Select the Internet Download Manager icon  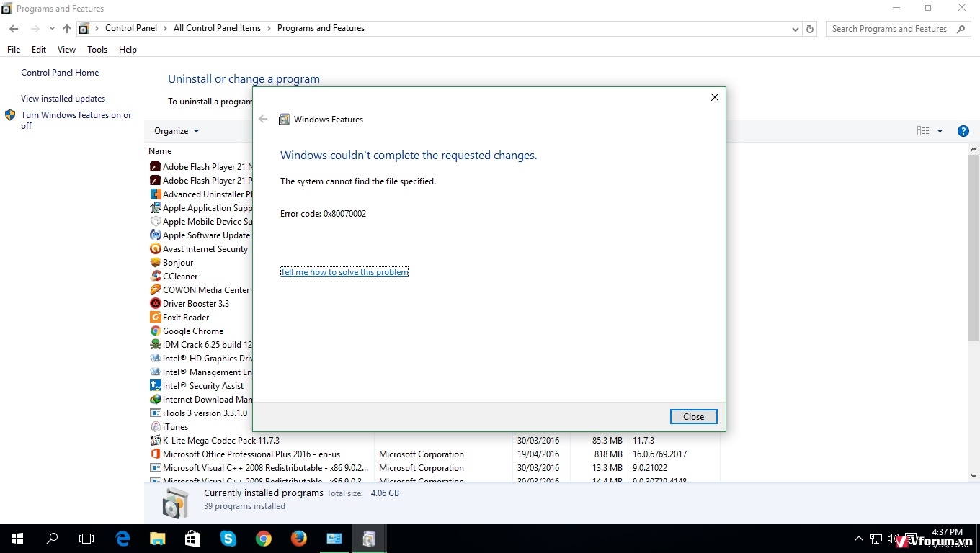tap(155, 400)
